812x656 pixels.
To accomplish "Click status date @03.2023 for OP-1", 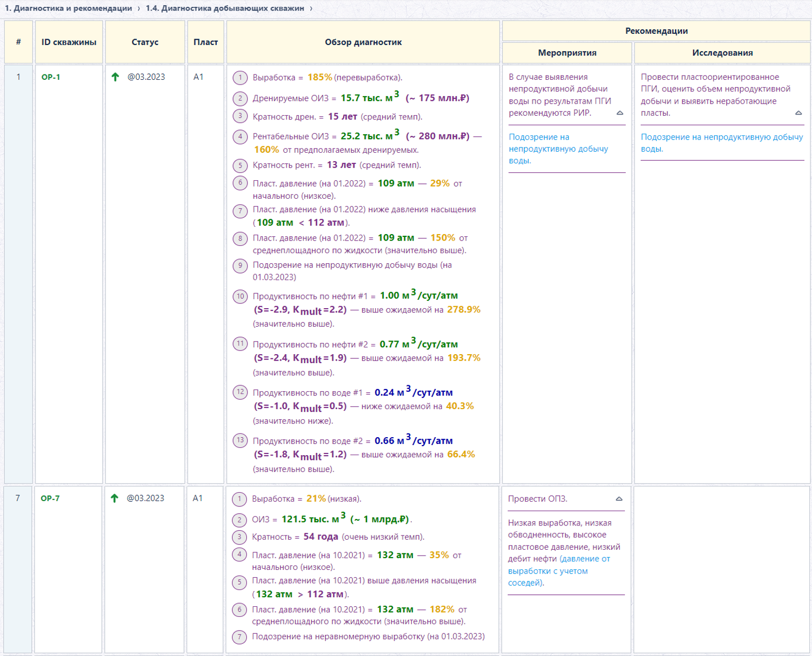I will [146, 77].
